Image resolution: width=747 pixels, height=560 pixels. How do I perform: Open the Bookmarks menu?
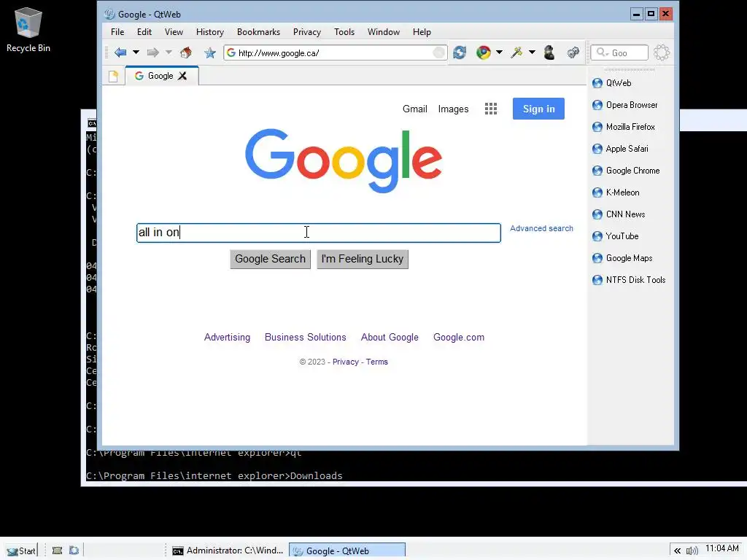tap(258, 32)
